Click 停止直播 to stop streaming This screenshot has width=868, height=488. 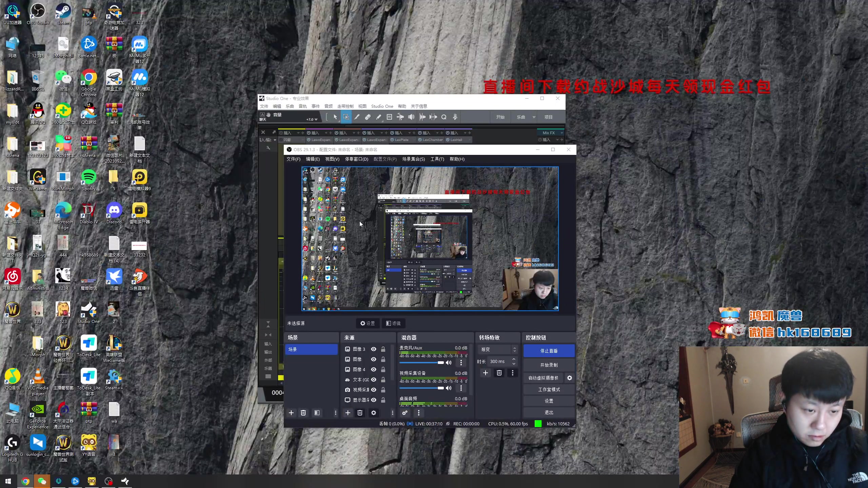click(x=549, y=351)
